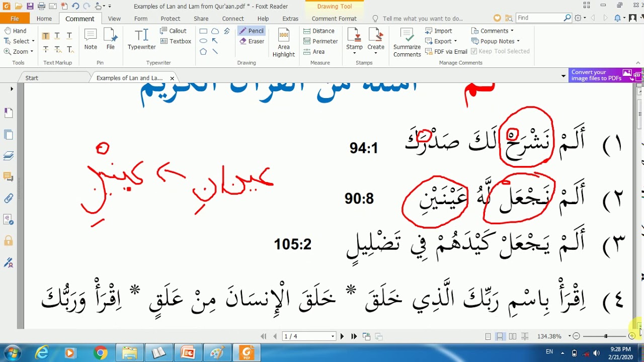Apply the highlight text markup tool

pyautogui.click(x=46, y=36)
